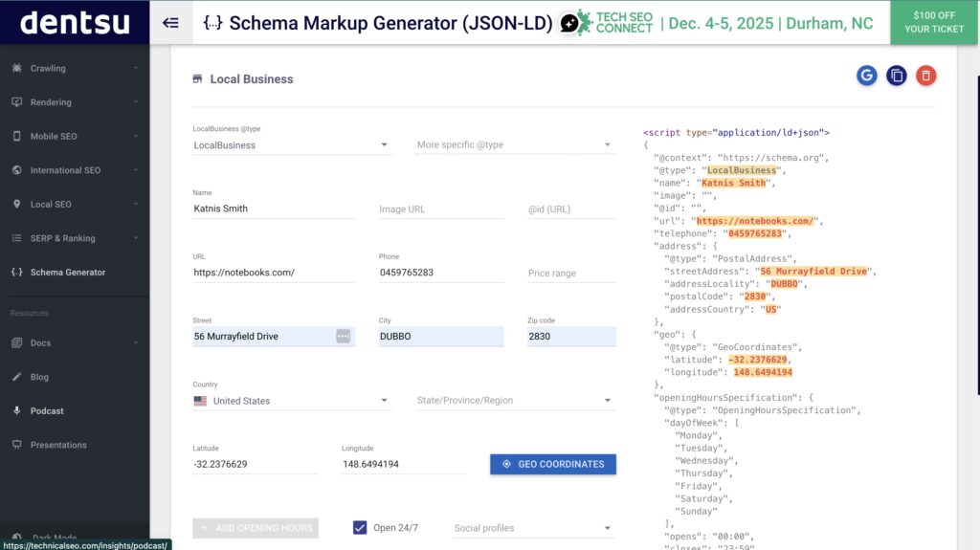Screen dimensions: 980x550
Task: Click the Presentations screen icon
Action: 17,445
